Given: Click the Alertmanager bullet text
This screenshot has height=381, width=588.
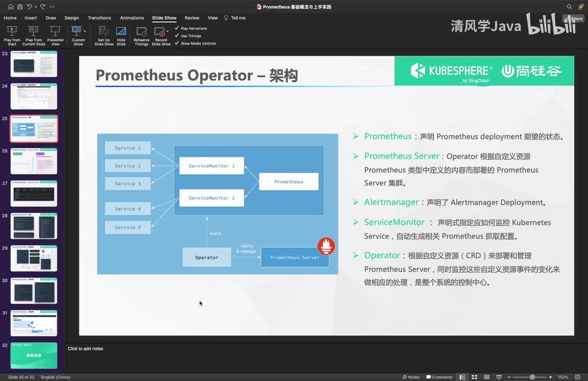Looking at the screenshot, I should point(455,202).
